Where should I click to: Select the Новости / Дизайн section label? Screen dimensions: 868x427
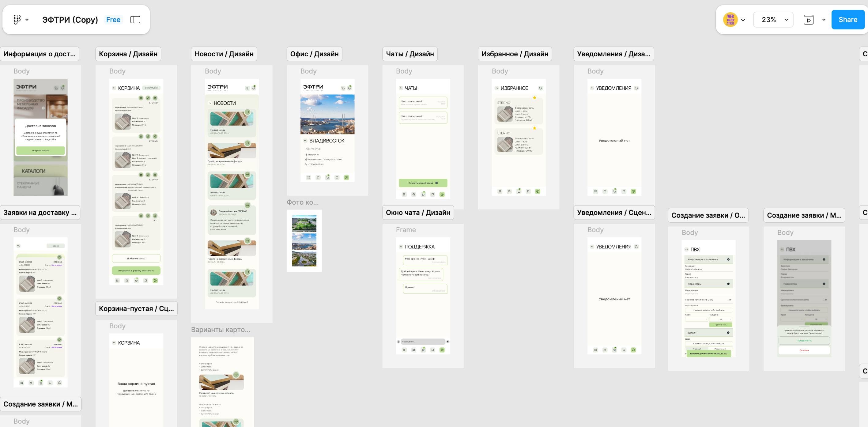(224, 54)
